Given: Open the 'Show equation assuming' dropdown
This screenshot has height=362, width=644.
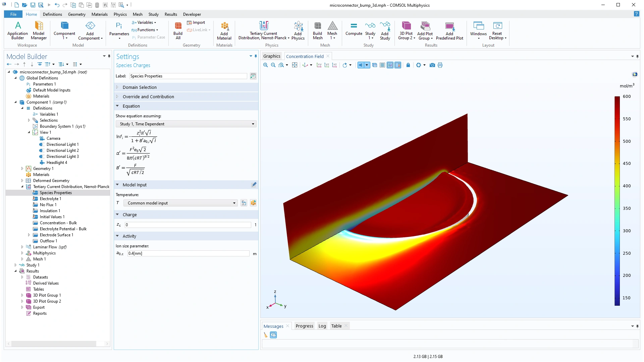Looking at the screenshot, I should point(186,124).
